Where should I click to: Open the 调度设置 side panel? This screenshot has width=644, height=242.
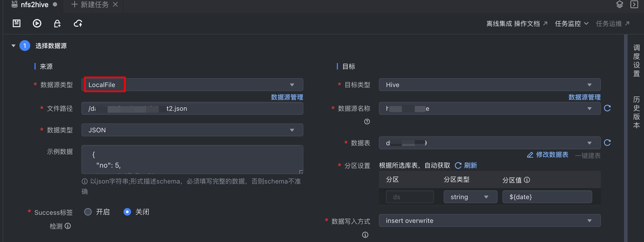[x=636, y=61]
